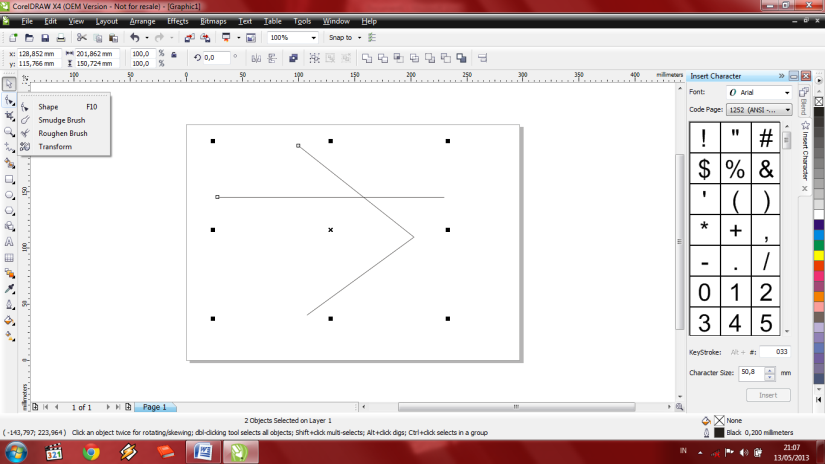Viewport: 825px width, 464px height.
Task: Click the Print icon in toolbar
Action: click(x=61, y=38)
